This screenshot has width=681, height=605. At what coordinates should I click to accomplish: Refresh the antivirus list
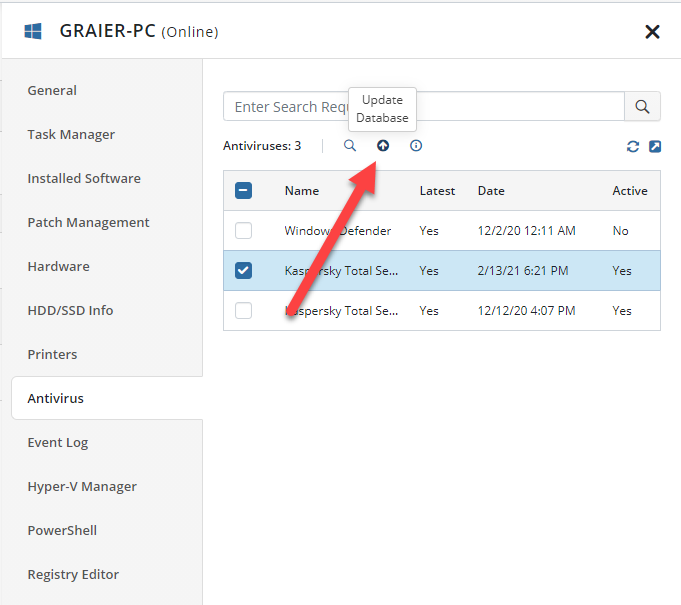633,146
